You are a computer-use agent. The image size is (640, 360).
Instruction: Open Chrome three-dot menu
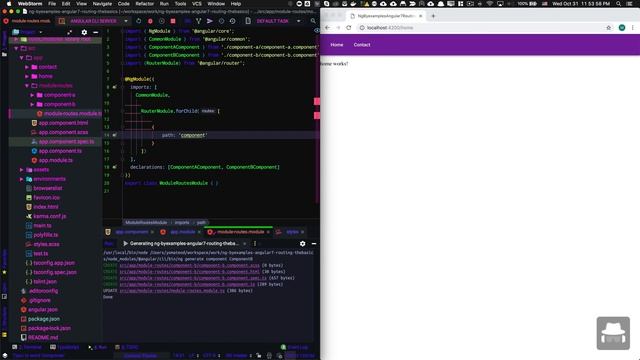pos(633,28)
